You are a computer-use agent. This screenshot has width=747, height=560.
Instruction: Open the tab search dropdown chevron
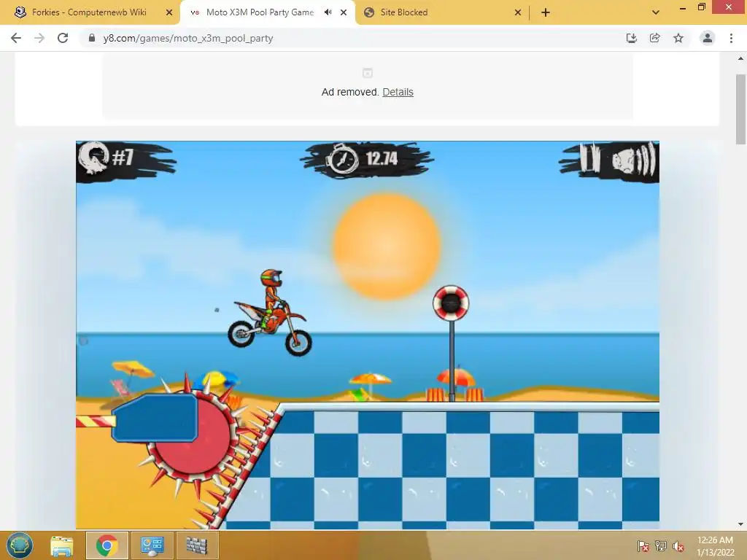656,12
